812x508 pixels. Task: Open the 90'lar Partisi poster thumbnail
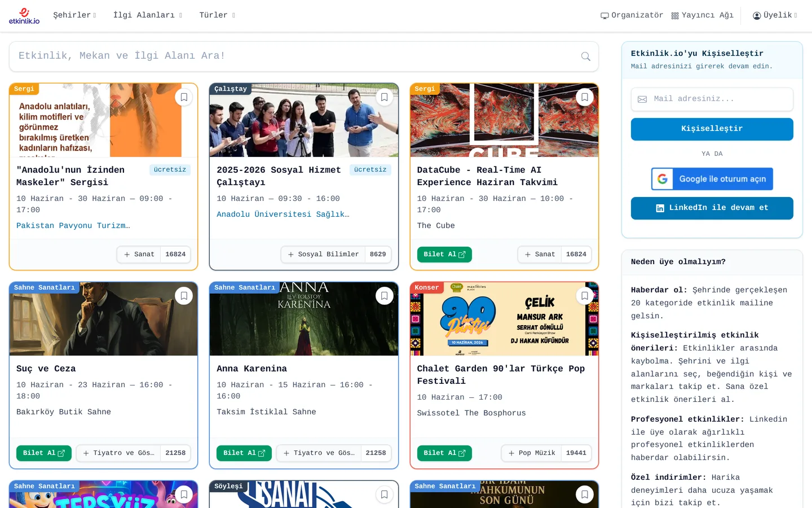(x=504, y=319)
